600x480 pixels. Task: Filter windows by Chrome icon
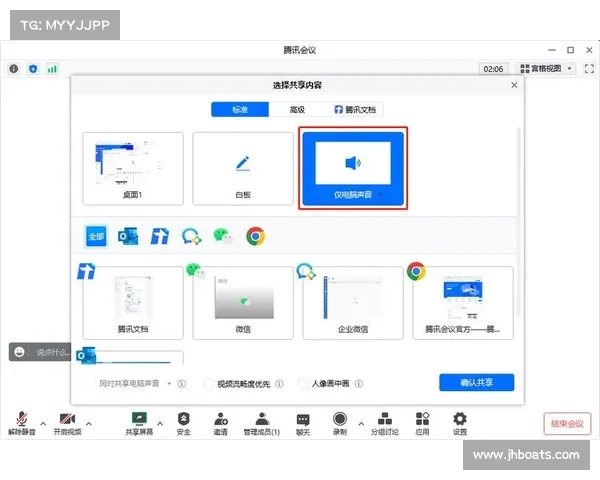(x=256, y=236)
